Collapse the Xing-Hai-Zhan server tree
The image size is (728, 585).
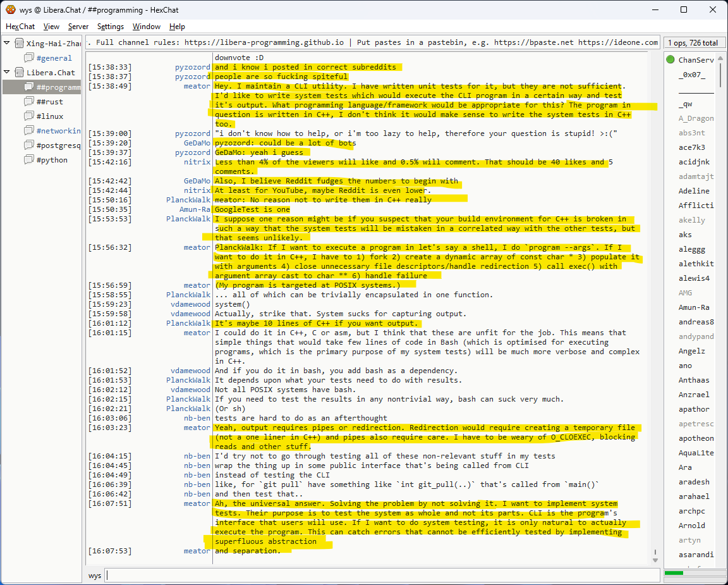coord(7,44)
